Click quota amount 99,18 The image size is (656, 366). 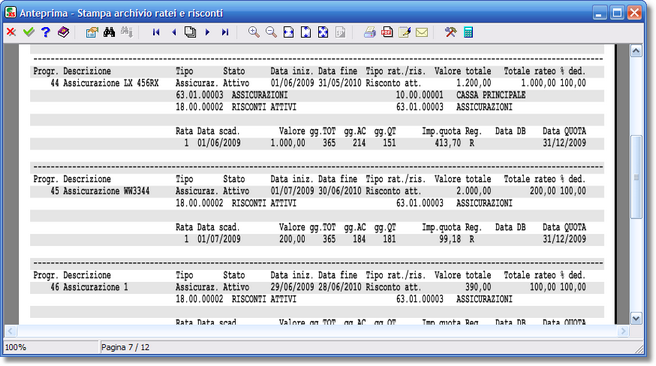click(x=450, y=239)
